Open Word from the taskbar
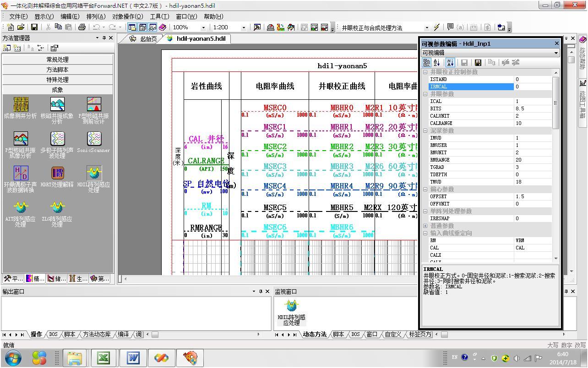Image resolution: width=588 pixels, height=368 pixels. (132, 357)
